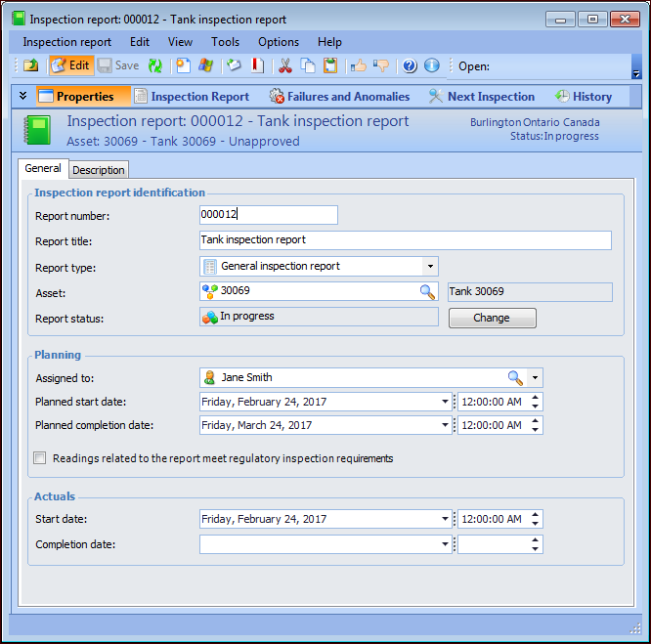Click the thumbs up approve icon
651x644 pixels.
pyautogui.click(x=359, y=65)
